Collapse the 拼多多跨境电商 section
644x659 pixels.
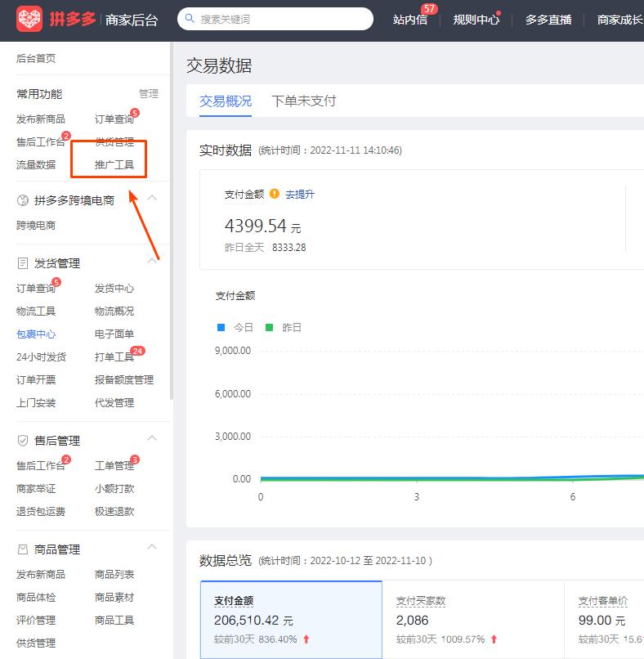coord(152,198)
